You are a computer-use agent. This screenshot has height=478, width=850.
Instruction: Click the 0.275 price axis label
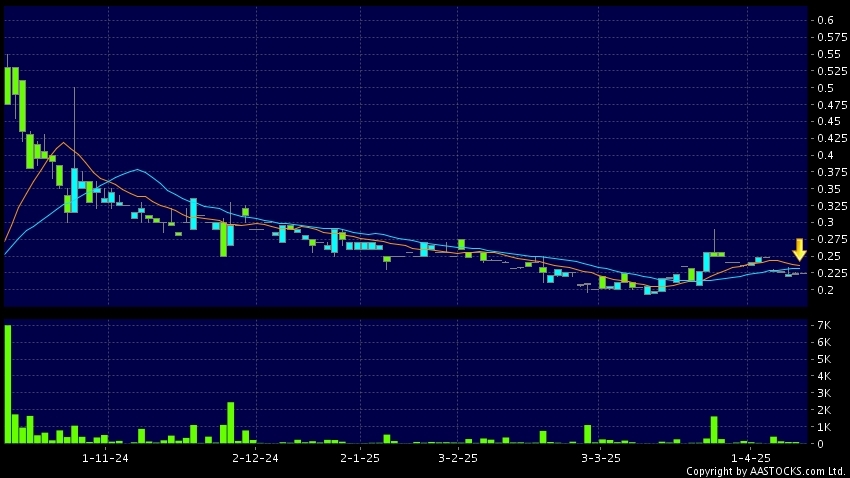[x=832, y=239]
